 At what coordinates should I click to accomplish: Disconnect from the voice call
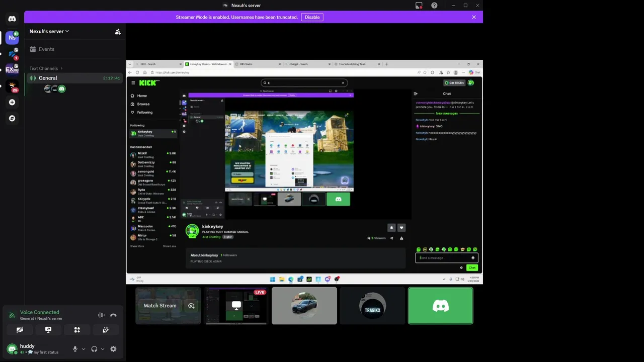113,315
